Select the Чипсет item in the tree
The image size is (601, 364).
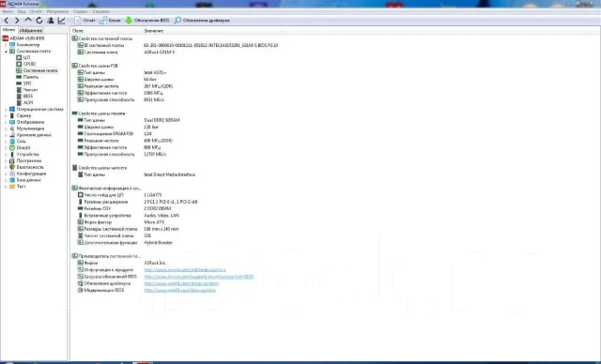point(27,89)
